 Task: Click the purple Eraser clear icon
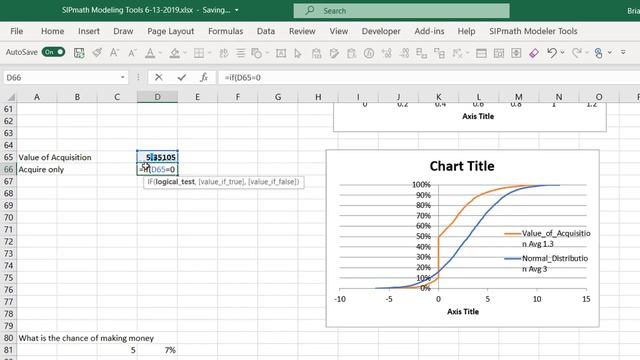pyautogui.click(x=534, y=53)
